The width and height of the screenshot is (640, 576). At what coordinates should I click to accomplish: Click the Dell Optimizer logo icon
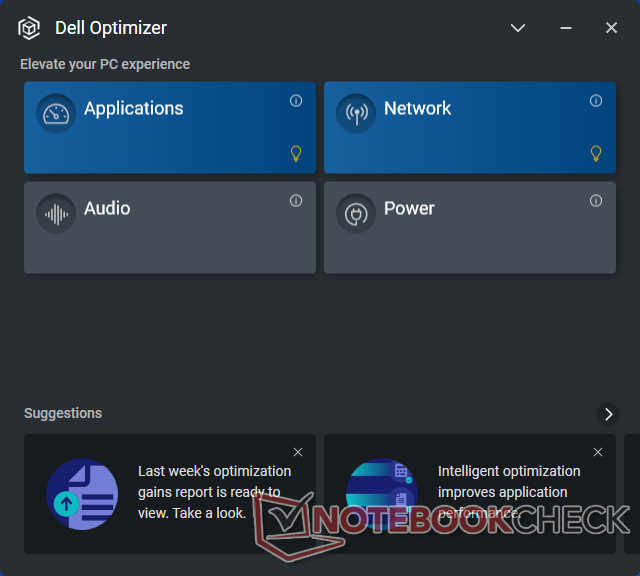point(28,28)
